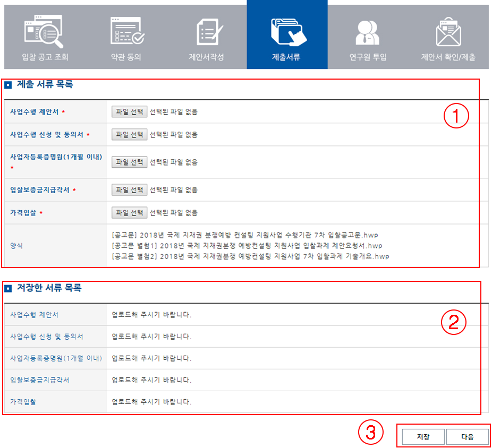Click the 제안서작성 document pencil icon

208,31
